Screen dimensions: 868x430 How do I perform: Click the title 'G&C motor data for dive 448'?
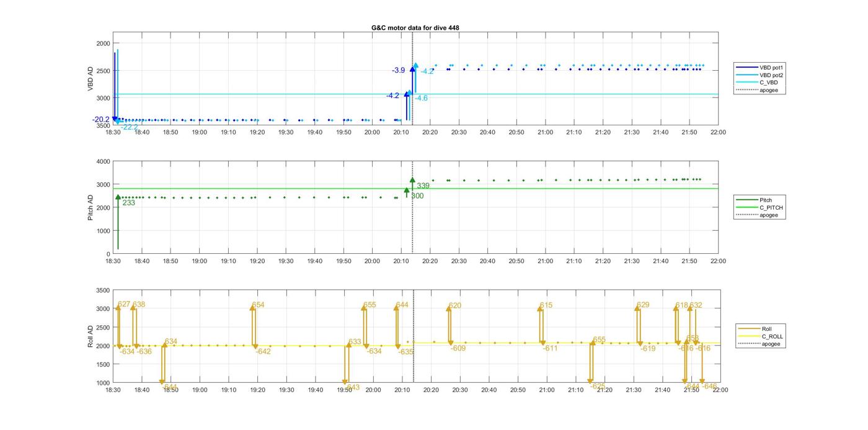click(x=415, y=28)
